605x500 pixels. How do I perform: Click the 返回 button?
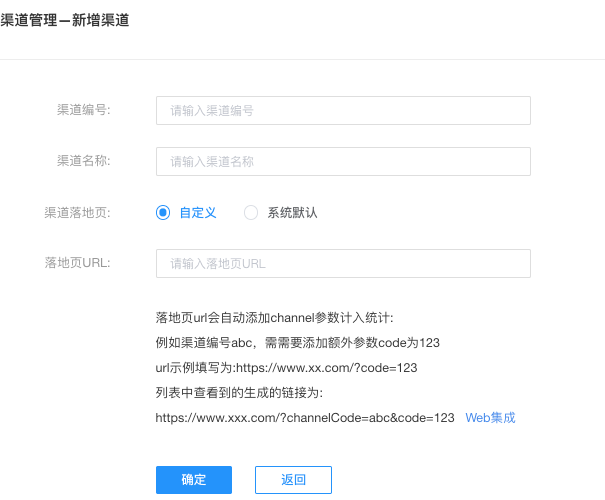tap(293, 480)
